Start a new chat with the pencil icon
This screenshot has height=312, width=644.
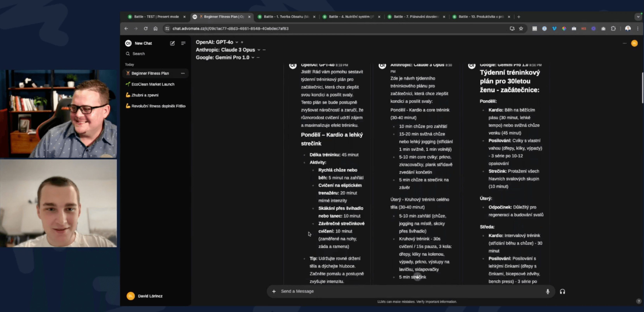point(172,43)
